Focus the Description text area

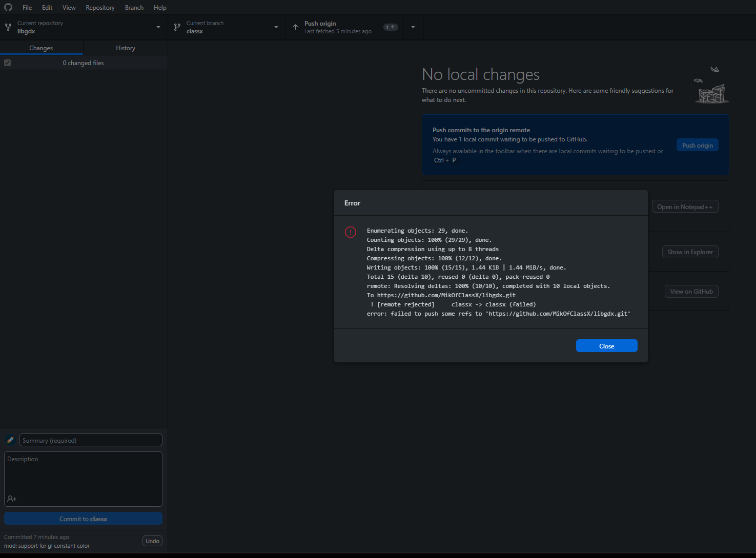(x=83, y=479)
